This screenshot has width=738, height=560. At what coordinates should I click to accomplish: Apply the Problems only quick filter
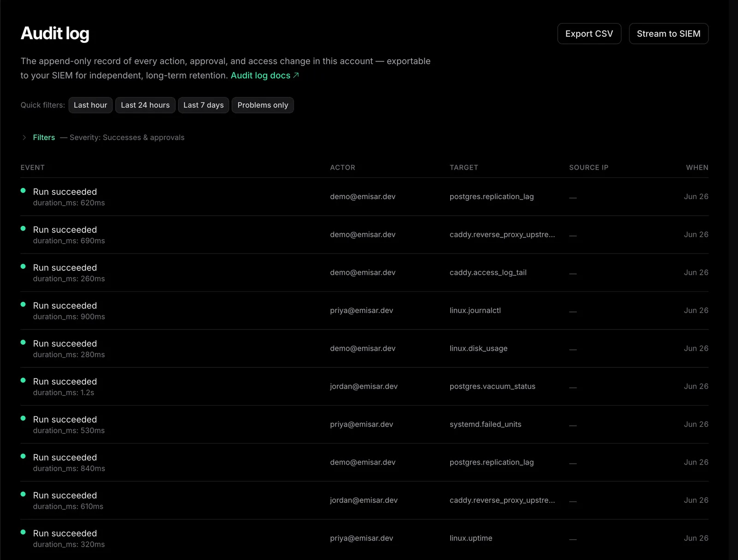(263, 105)
